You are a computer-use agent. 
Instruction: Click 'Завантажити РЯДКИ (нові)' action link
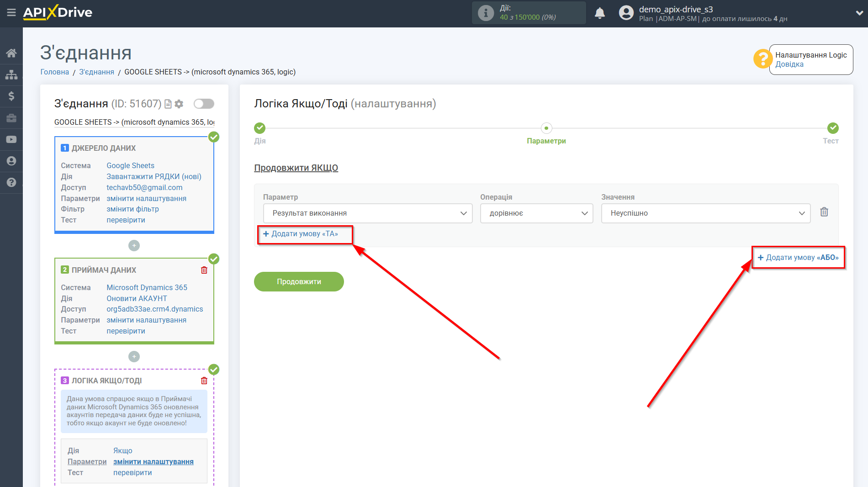click(154, 176)
